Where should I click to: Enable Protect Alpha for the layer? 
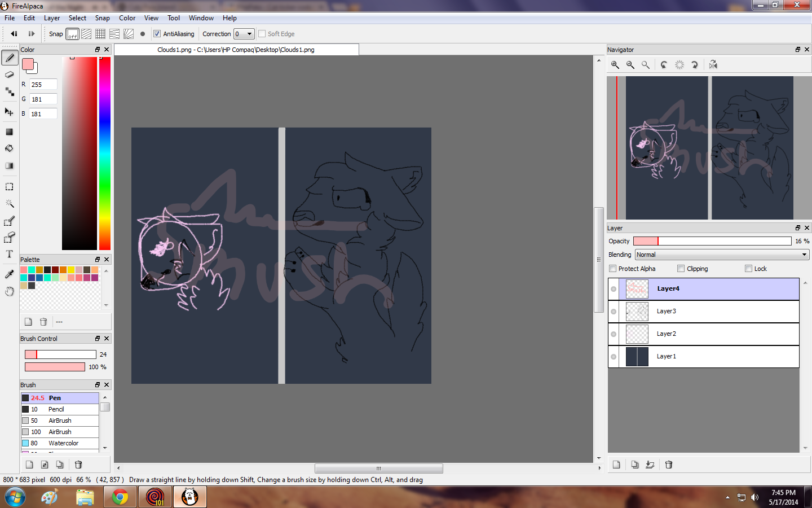(x=613, y=269)
